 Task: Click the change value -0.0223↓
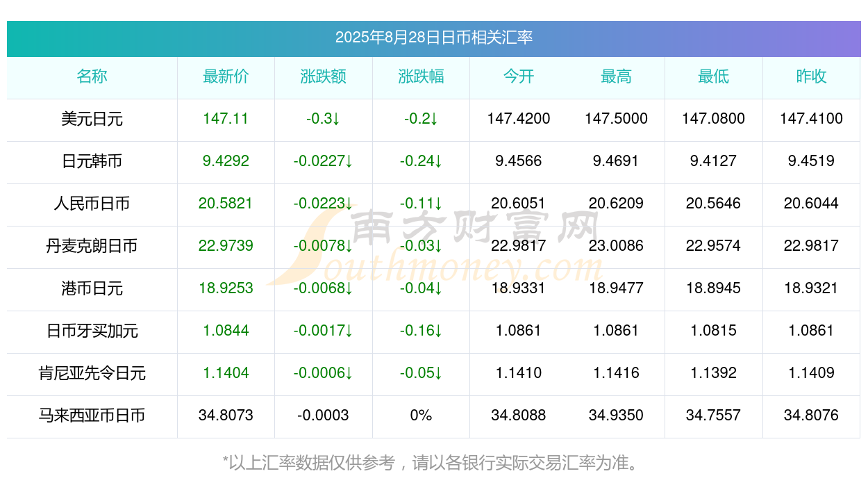[x=324, y=204]
